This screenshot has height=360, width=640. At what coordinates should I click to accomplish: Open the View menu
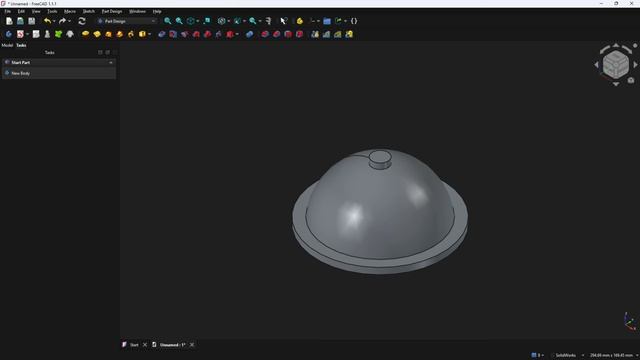[x=36, y=11]
